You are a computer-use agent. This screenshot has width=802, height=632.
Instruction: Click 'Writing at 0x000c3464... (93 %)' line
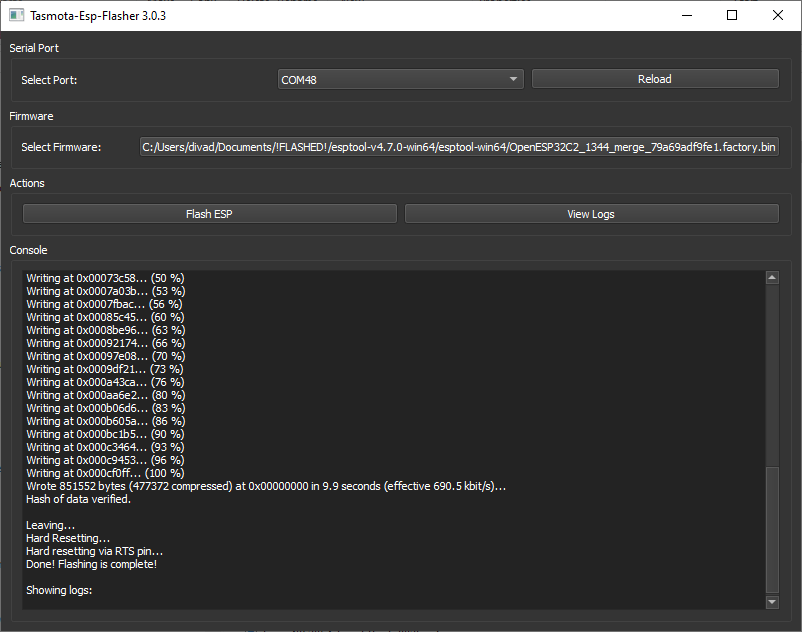[105, 447]
